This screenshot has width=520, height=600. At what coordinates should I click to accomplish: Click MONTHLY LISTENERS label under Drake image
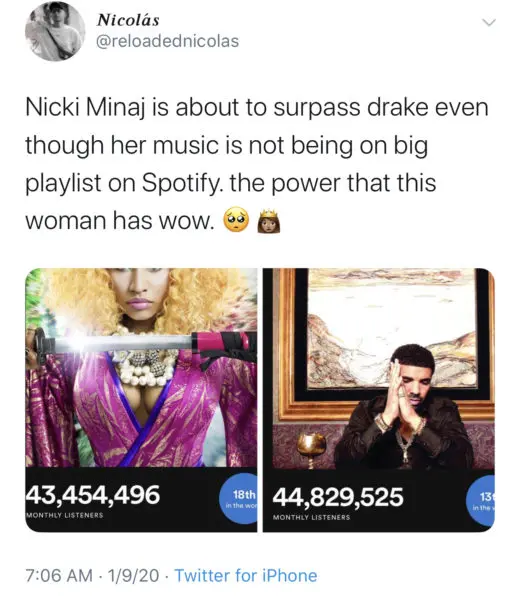click(x=311, y=517)
